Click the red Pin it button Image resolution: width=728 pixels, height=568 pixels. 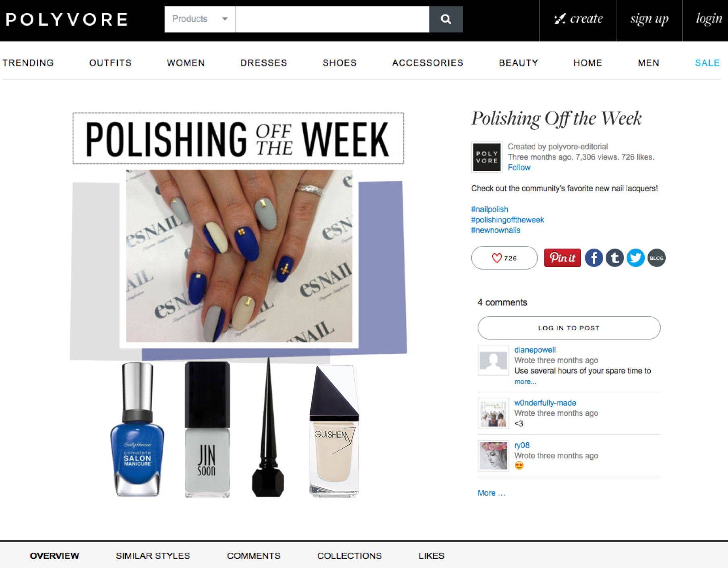(x=562, y=258)
